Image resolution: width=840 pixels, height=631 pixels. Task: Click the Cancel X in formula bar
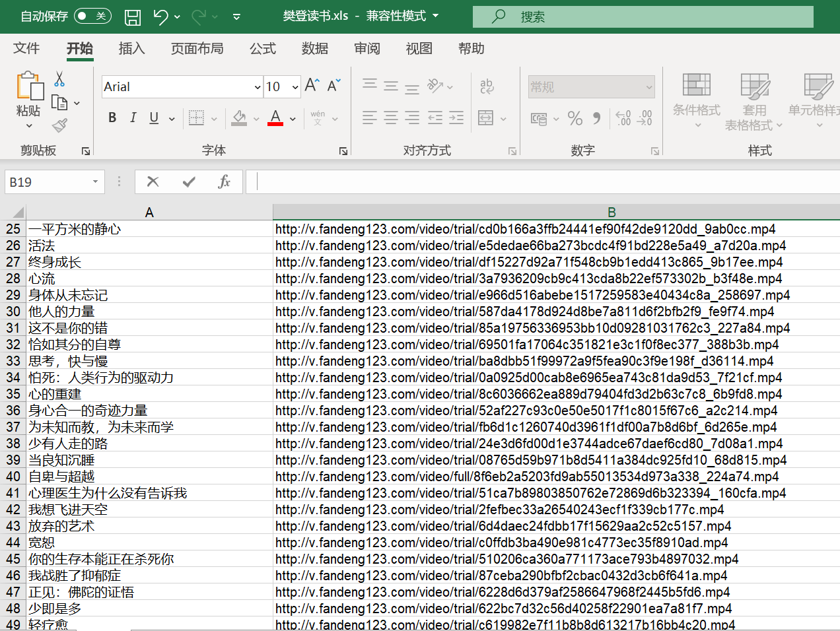coord(153,182)
